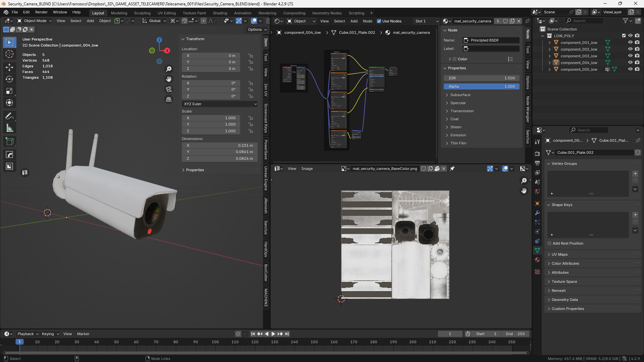This screenshot has width=644, height=362.
Task: Hide component_003_low in viewport
Action: click(630, 56)
